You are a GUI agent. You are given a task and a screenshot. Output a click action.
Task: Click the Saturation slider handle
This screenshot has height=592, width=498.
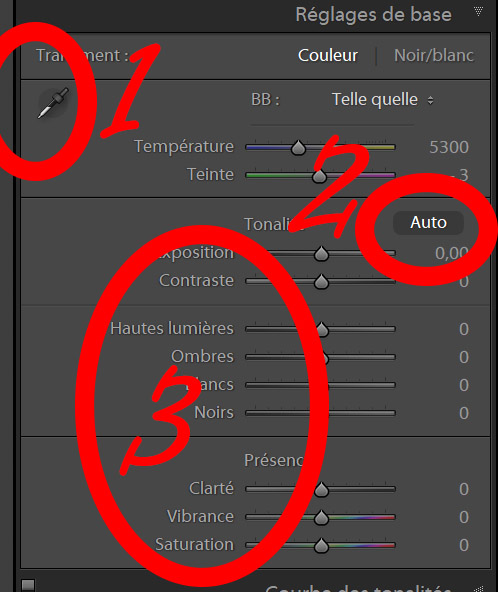click(321, 546)
